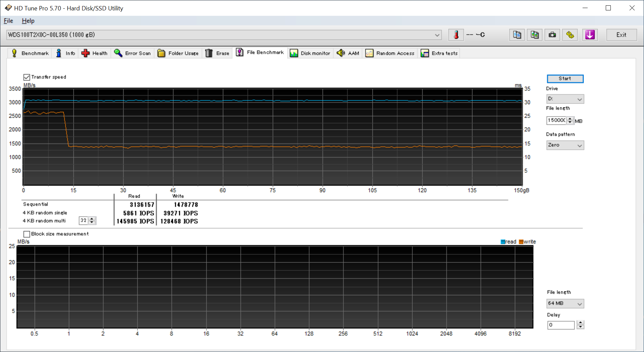Viewport: 644px width, 352px height.
Task: Click the copy text to clipboard icon
Action: pyautogui.click(x=517, y=35)
